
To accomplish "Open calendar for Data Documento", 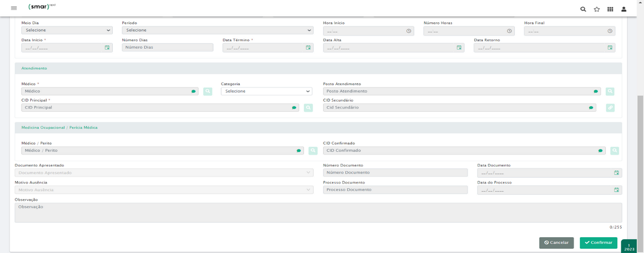I will pos(616,173).
